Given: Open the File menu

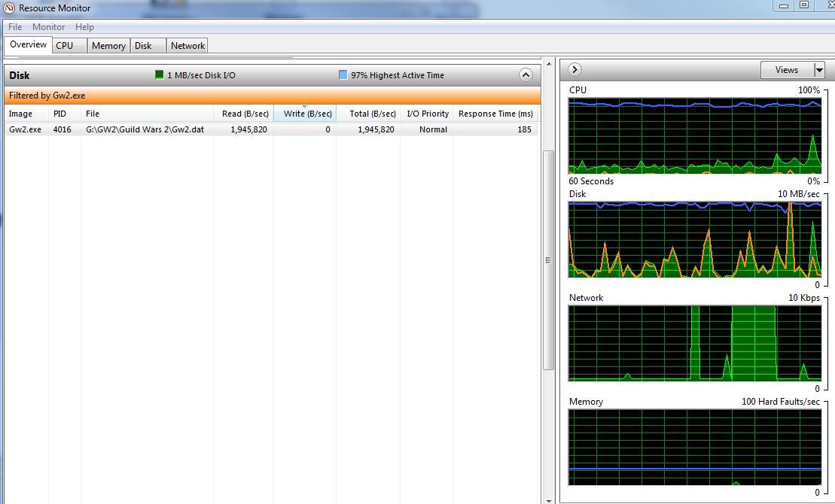Looking at the screenshot, I should 15,26.
